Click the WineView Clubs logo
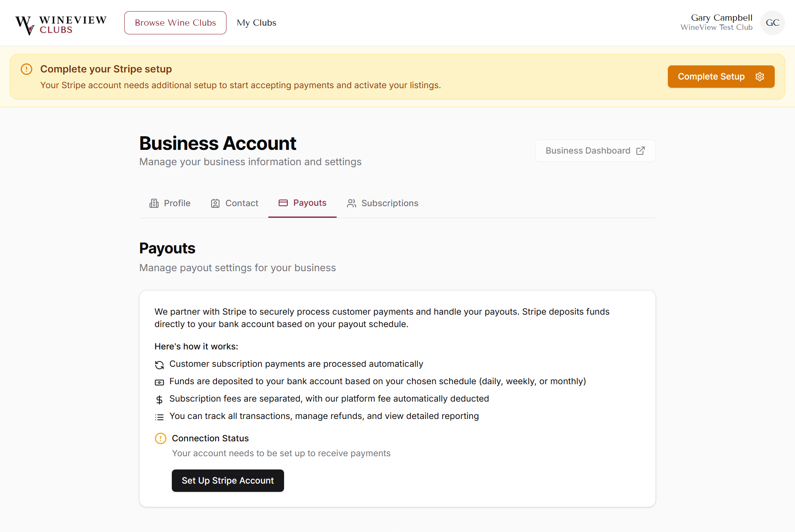Viewport: 795px width, 532px height. click(61, 25)
